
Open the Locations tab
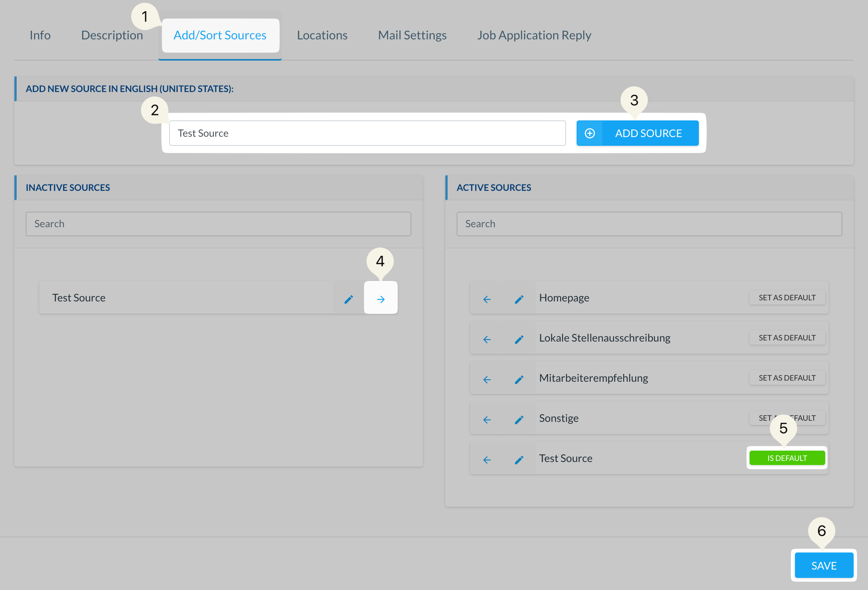point(322,35)
